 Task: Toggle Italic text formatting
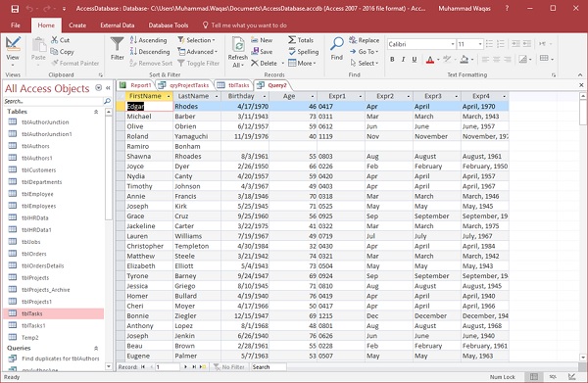[403, 59]
